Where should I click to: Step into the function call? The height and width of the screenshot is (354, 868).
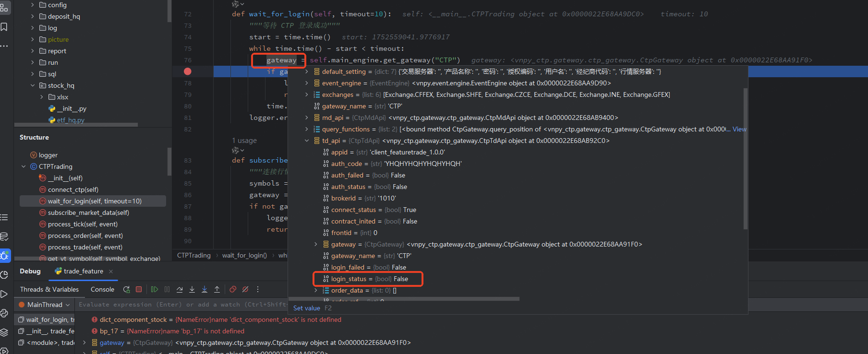coord(192,289)
